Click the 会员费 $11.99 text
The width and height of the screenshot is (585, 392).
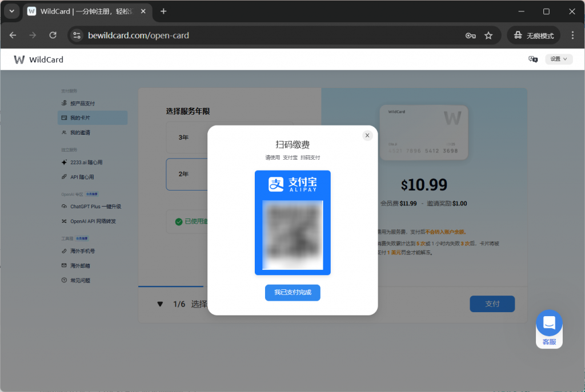pyautogui.click(x=398, y=204)
